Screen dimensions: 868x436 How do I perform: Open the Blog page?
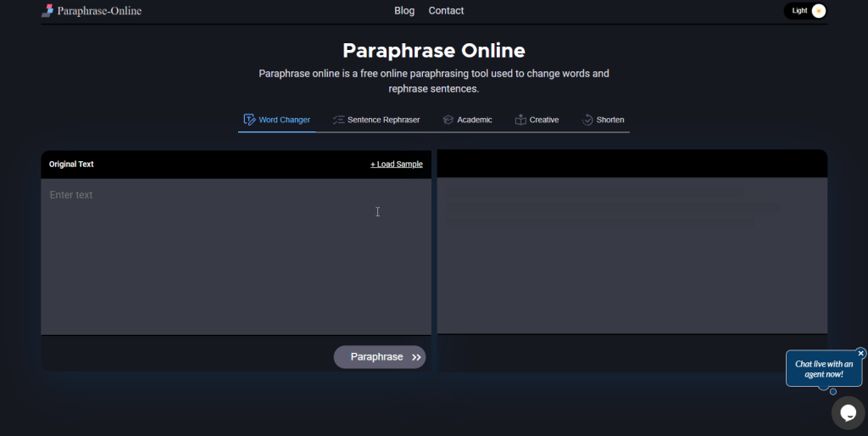coord(404,11)
